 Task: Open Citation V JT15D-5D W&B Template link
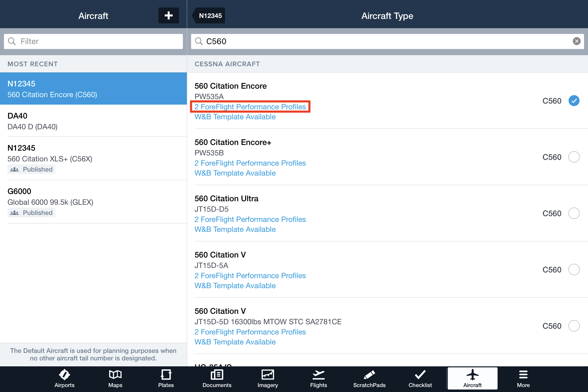coord(235,342)
